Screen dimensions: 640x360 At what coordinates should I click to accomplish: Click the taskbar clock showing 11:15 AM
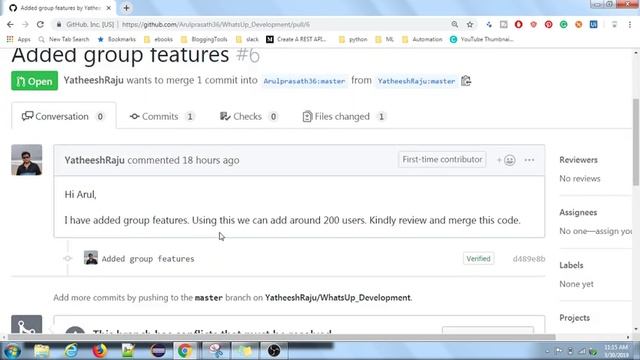[x=616, y=351]
